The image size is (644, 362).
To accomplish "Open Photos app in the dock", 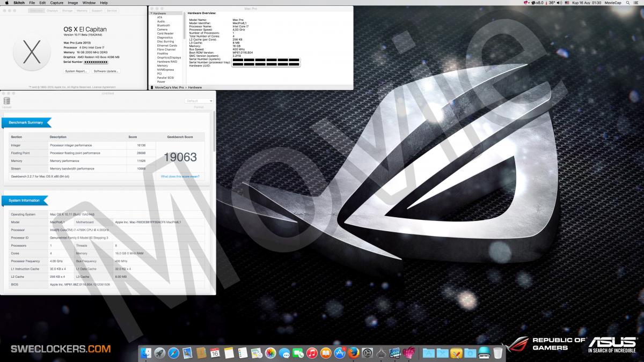I will click(x=270, y=353).
